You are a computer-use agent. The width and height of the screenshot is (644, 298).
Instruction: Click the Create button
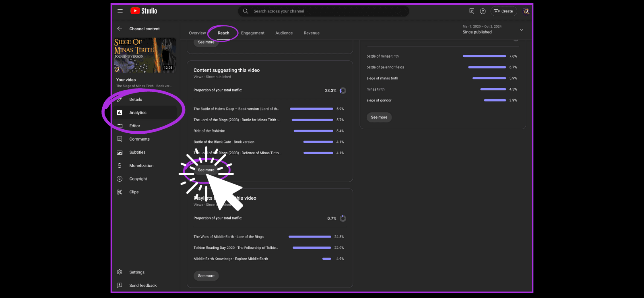(504, 11)
